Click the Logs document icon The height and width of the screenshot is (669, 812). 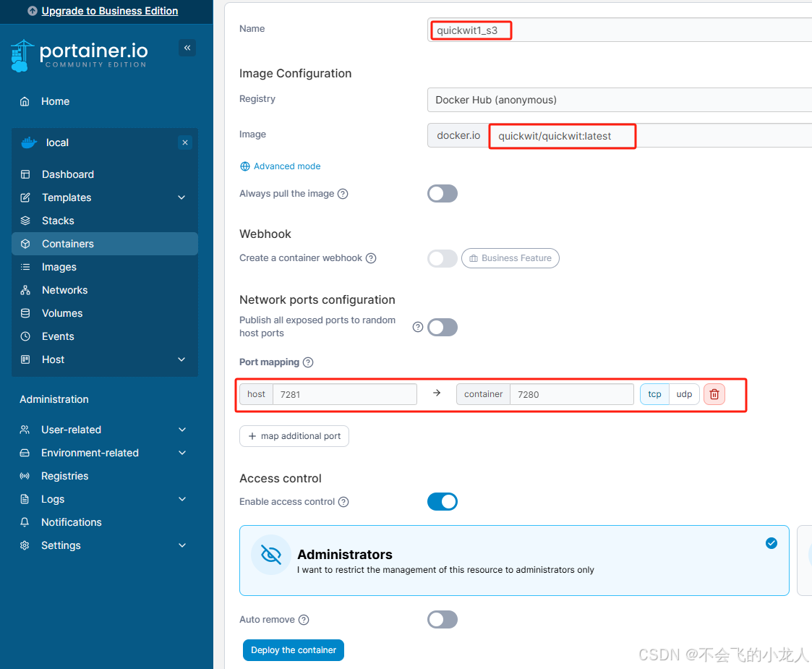[x=25, y=499]
